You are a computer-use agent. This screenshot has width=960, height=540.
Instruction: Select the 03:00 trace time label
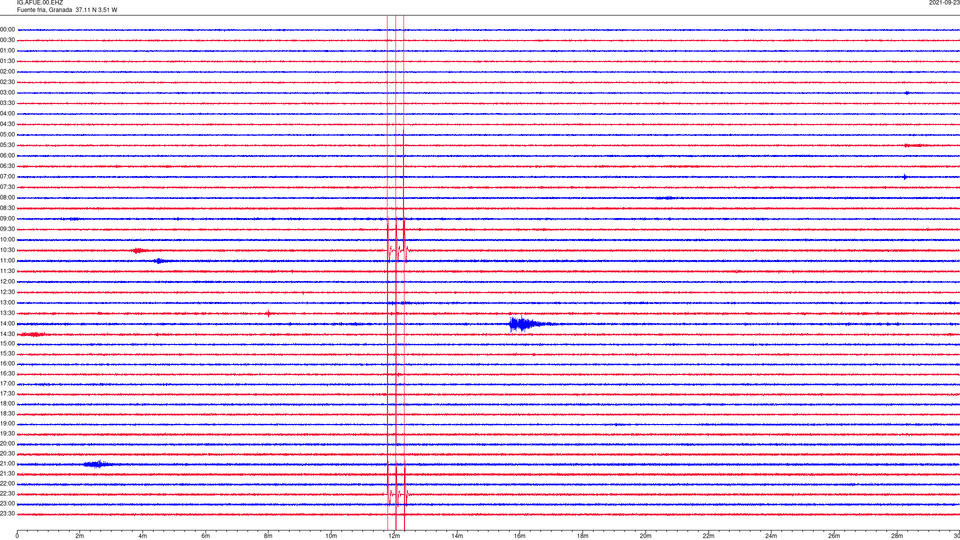click(7, 92)
